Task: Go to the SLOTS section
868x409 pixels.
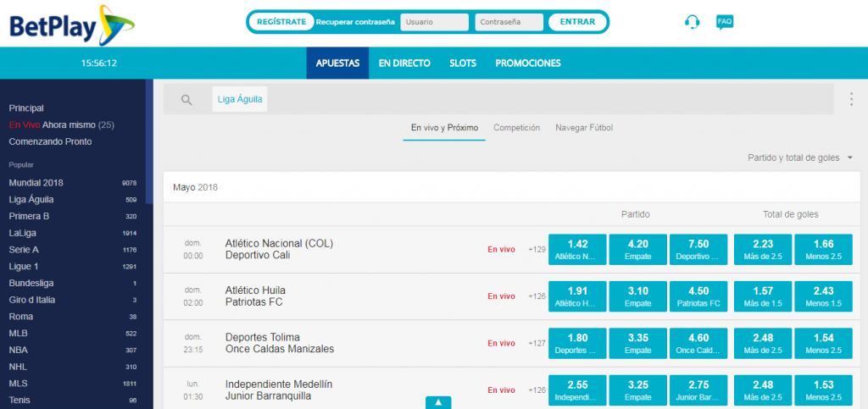Action: tap(462, 64)
